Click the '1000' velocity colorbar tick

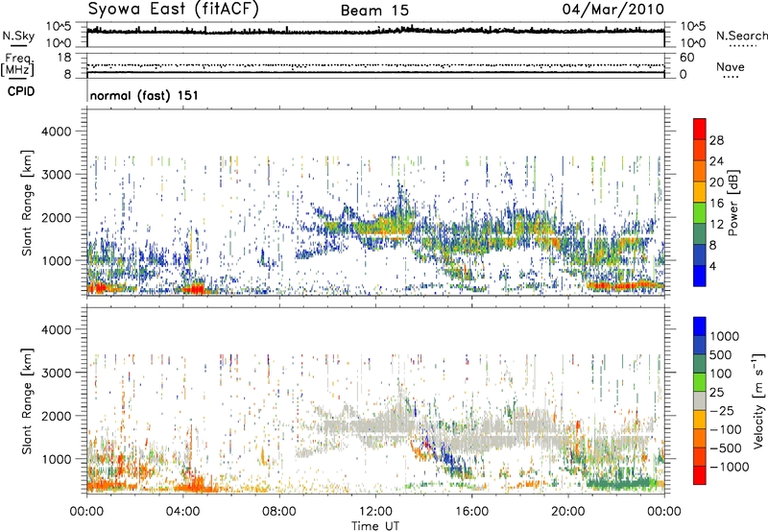tap(724, 336)
